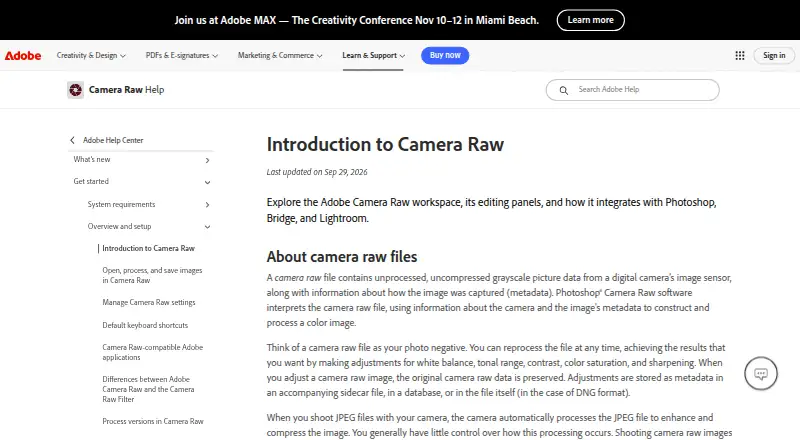
Task: Click the back arrow beside Adobe Help Center
Action: point(72,140)
